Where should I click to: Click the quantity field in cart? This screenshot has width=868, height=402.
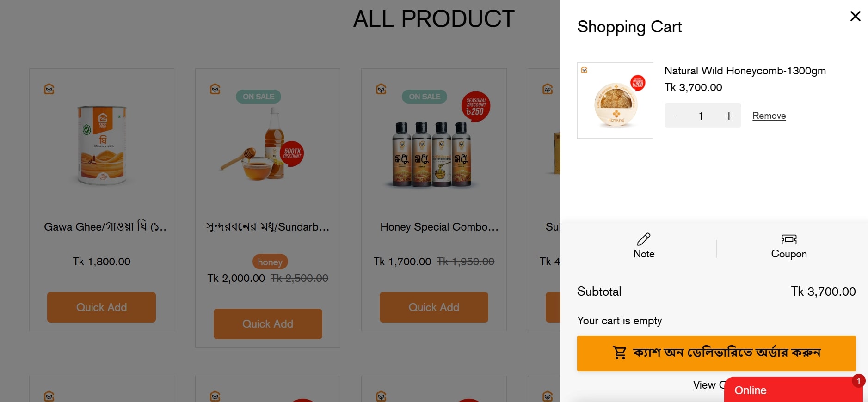pos(701,116)
